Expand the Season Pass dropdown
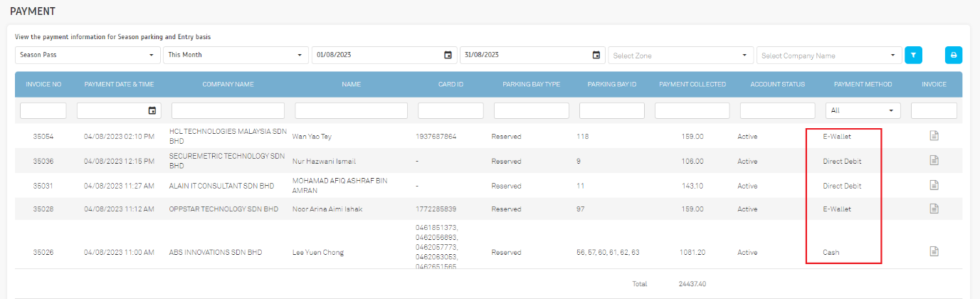 click(x=88, y=56)
